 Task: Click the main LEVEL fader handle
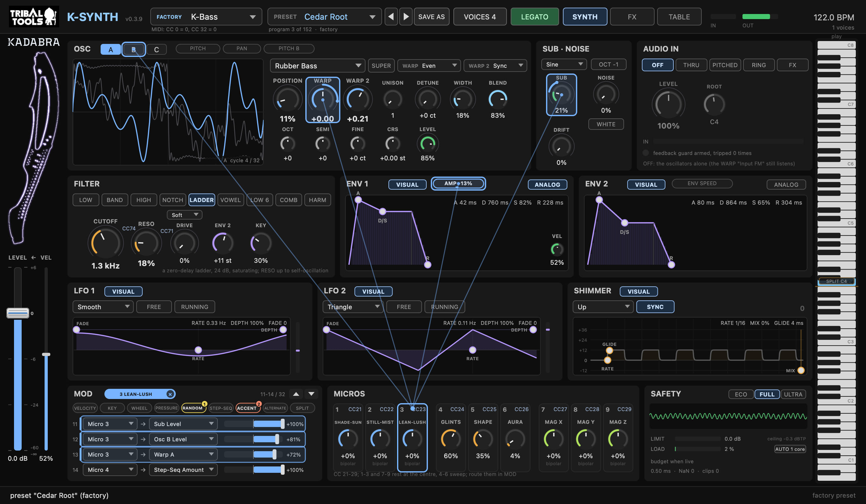tap(18, 313)
